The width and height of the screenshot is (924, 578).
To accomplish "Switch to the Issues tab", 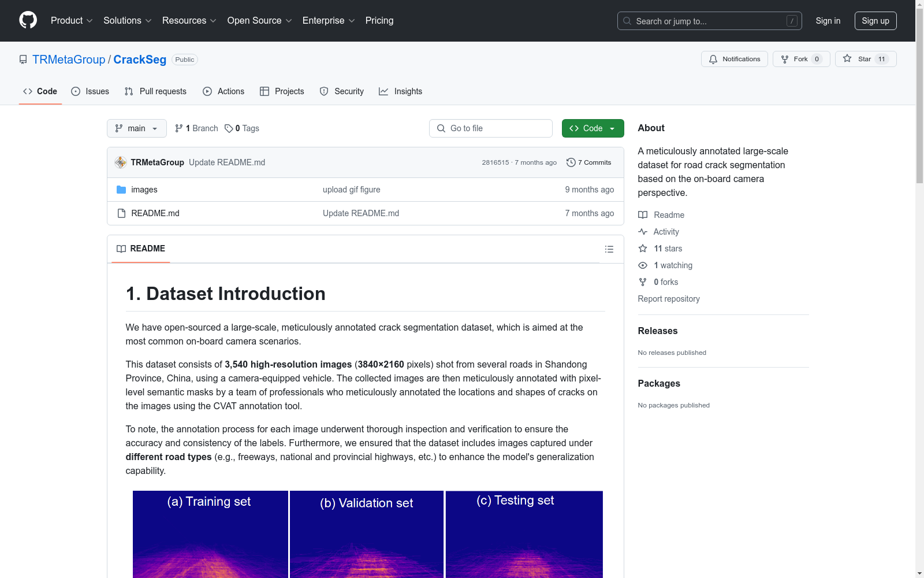I will pyautogui.click(x=90, y=91).
